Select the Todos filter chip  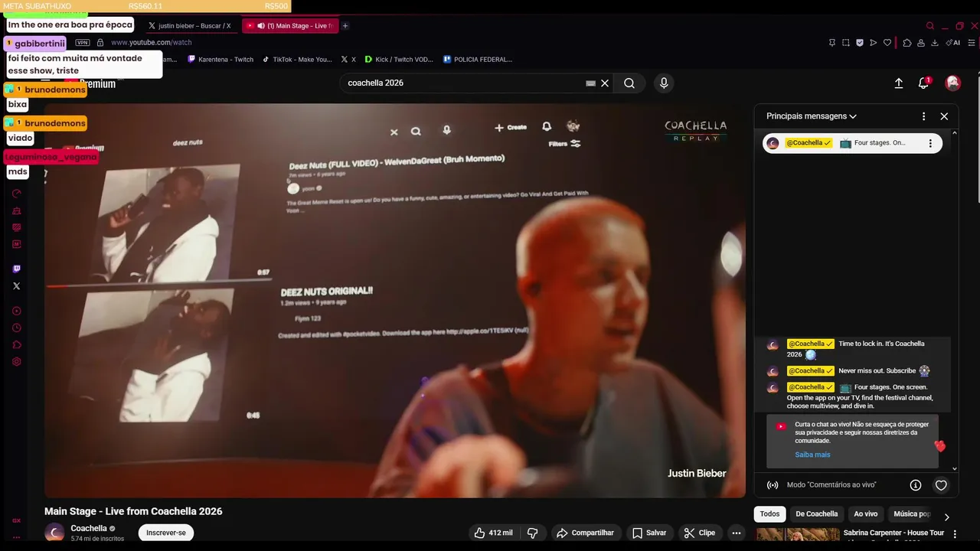pyautogui.click(x=769, y=514)
